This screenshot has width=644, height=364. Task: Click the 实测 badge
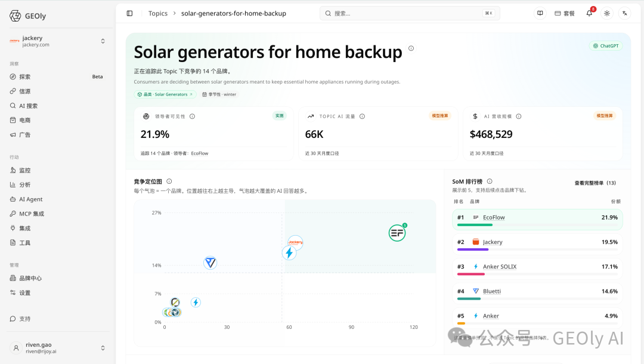pos(279,116)
